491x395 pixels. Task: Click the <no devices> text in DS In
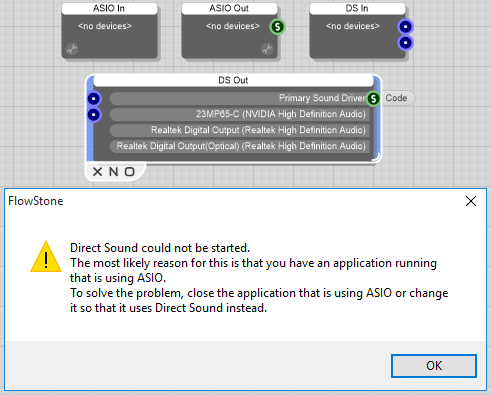pos(353,26)
